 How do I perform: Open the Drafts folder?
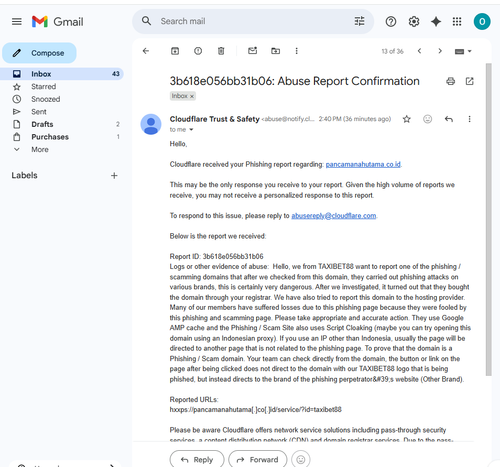pyautogui.click(x=62, y=124)
